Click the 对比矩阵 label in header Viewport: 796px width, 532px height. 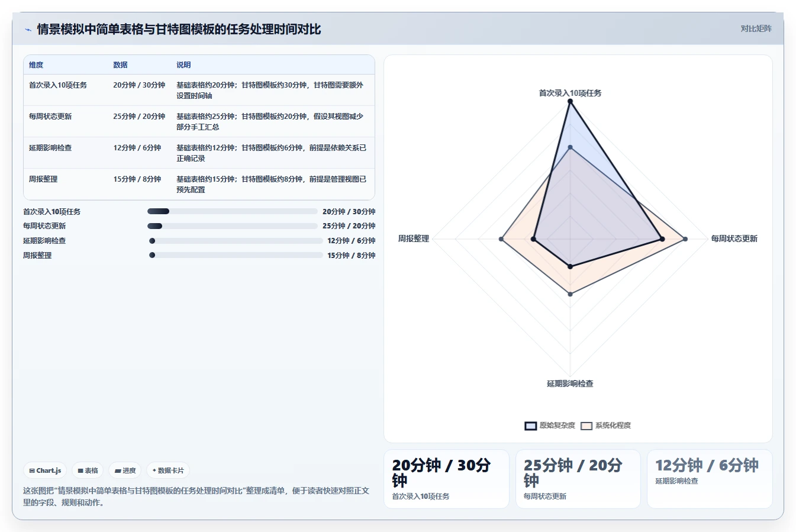click(756, 28)
